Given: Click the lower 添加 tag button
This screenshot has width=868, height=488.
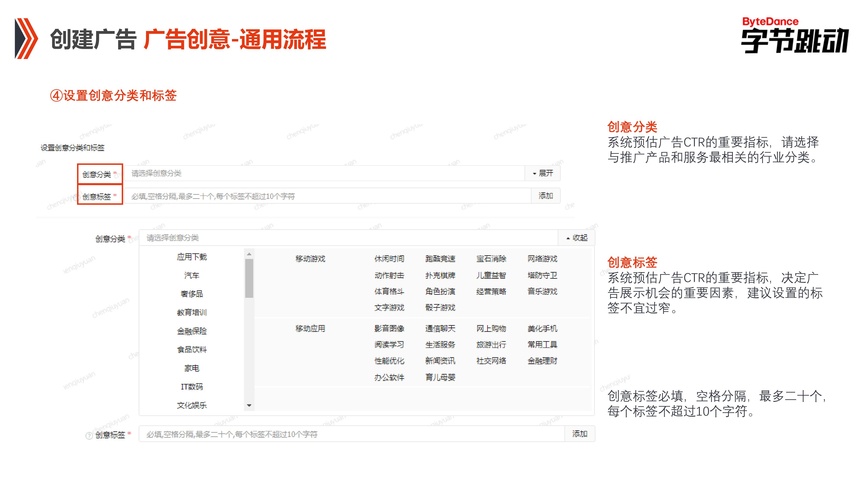Looking at the screenshot, I should 580,434.
